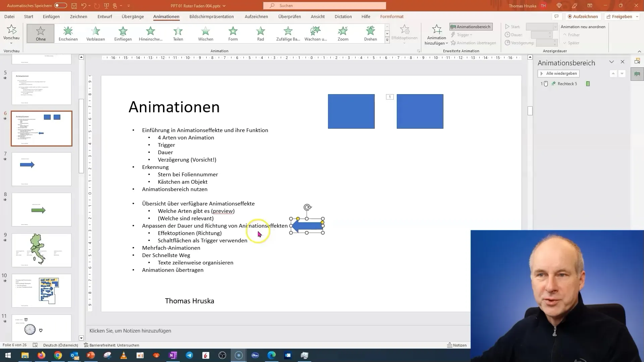Switch to the Bildschirmpräsentation tab
Viewport: 644px width, 362px height.
(x=212, y=16)
